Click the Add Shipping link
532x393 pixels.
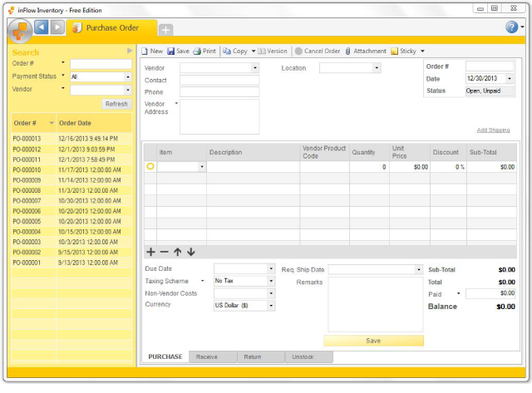493,130
